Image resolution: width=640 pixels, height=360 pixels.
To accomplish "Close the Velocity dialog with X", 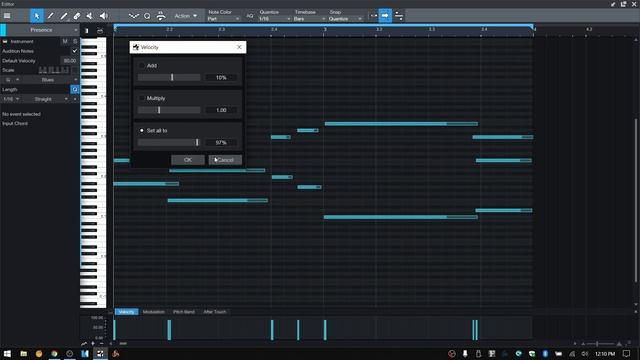I will pos(239,47).
